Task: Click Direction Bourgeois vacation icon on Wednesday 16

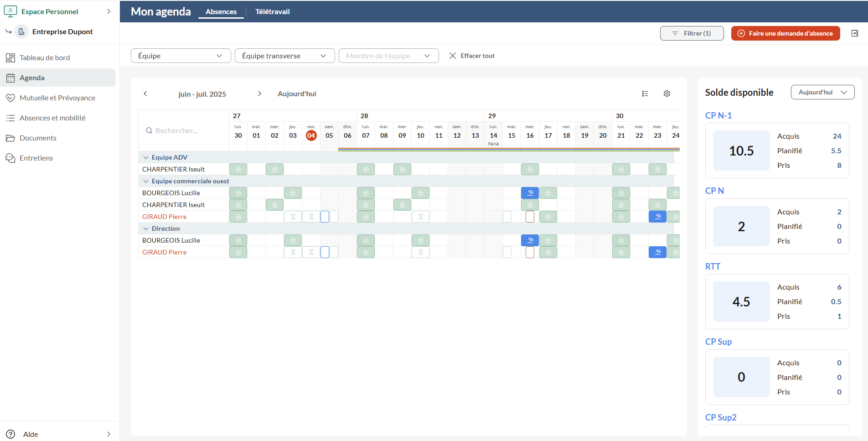Action: pyautogui.click(x=530, y=240)
